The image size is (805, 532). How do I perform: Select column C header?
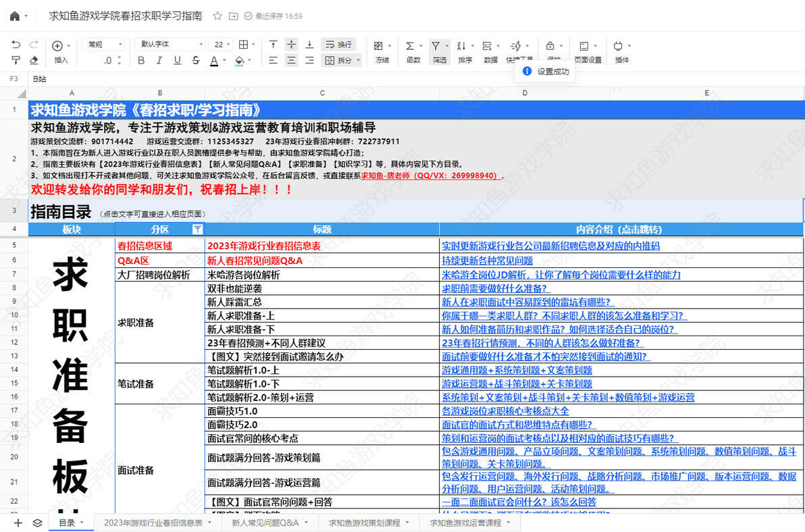coord(322,93)
